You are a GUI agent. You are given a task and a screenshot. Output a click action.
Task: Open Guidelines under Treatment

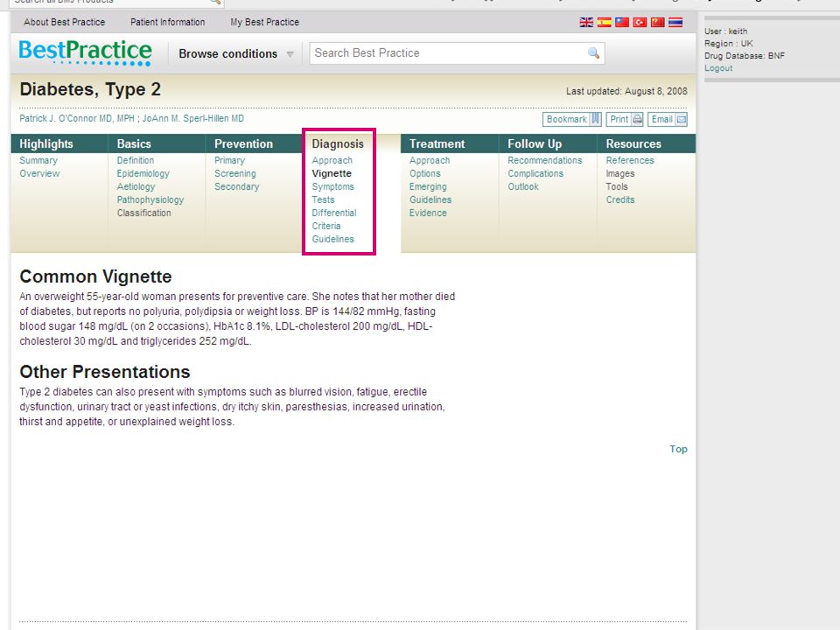tap(430, 199)
